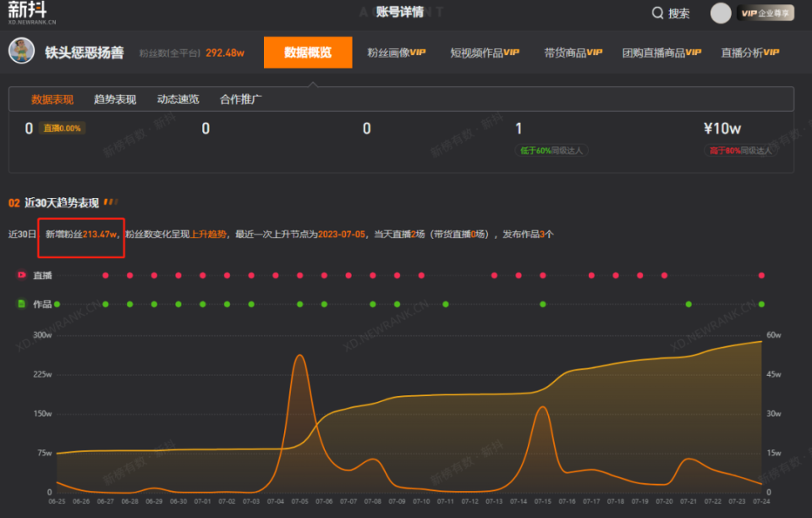The height and width of the screenshot is (518, 812).
Task: Open the 铁头惩恶扬善 profile avatar
Action: click(21, 52)
